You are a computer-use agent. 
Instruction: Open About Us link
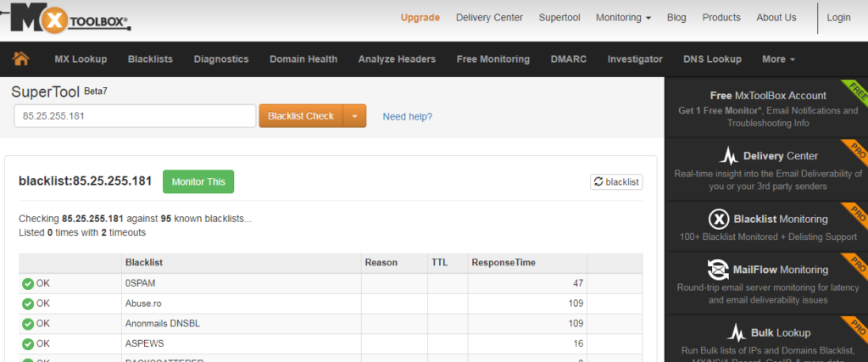click(x=776, y=18)
